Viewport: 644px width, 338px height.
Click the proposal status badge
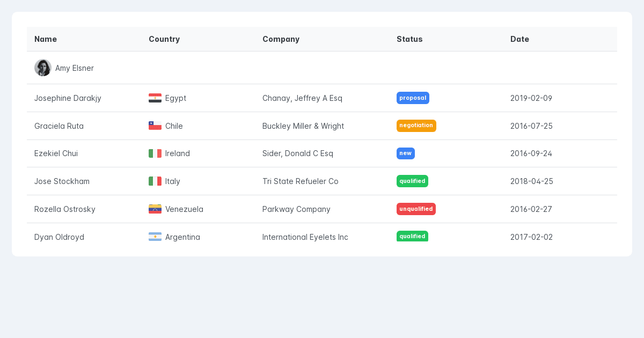(413, 98)
